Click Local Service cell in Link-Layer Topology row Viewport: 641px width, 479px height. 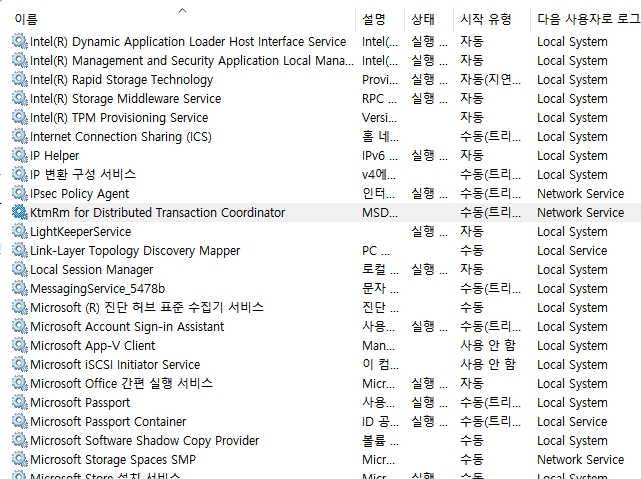pos(572,251)
